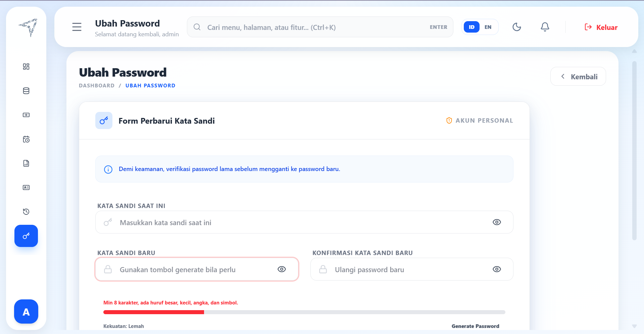Open the cash/payment icon in sidebar
The image size is (644, 334).
click(26, 115)
